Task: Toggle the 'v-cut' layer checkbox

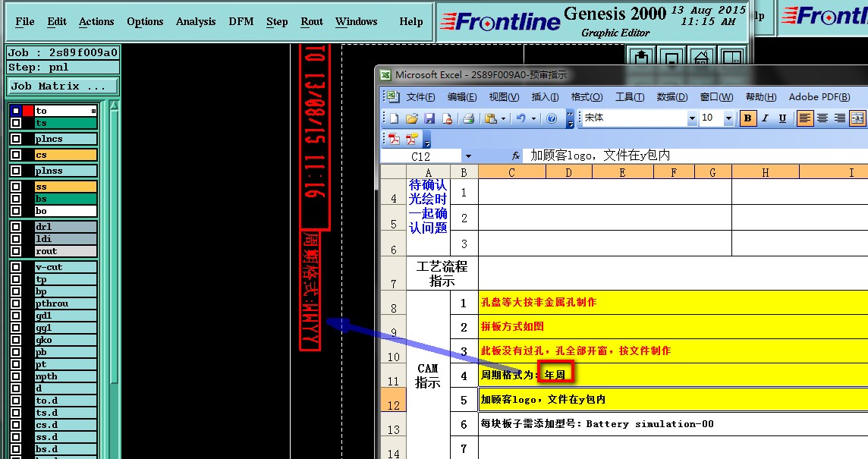Action: (x=15, y=267)
